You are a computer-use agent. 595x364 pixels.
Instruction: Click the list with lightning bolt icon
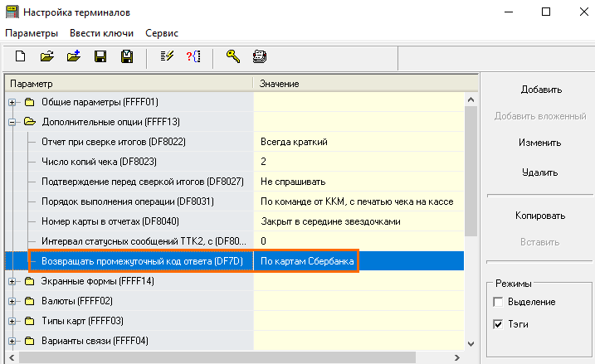point(165,57)
